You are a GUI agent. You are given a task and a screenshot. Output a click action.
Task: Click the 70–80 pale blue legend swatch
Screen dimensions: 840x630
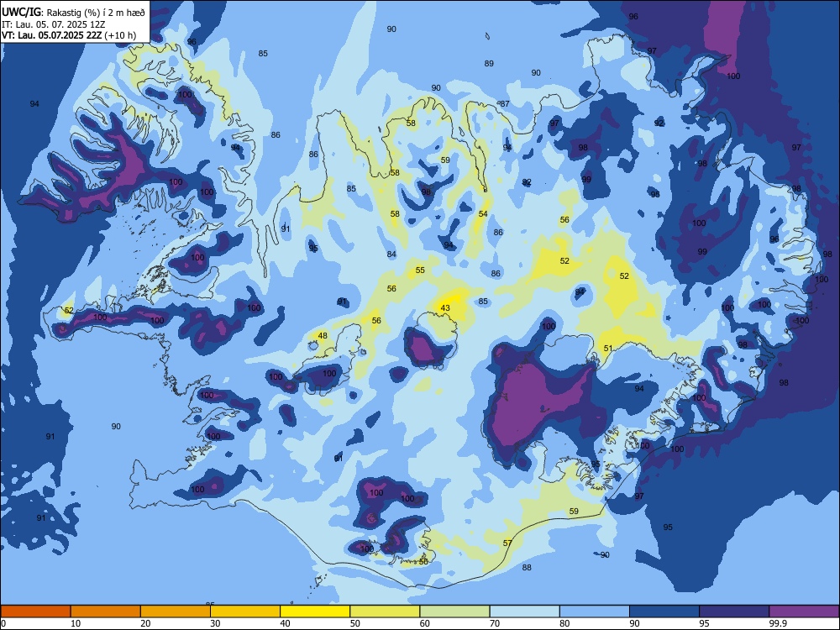[x=524, y=612]
